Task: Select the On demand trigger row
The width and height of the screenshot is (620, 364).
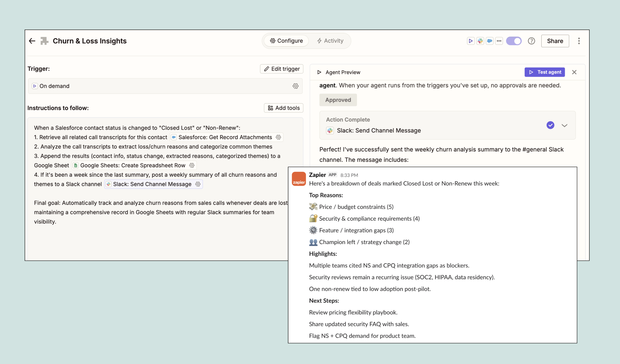Action: pyautogui.click(x=165, y=86)
